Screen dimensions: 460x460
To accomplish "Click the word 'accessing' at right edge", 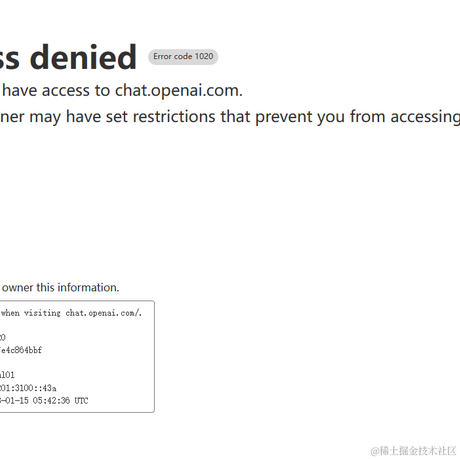I will pyautogui.click(x=425, y=117).
